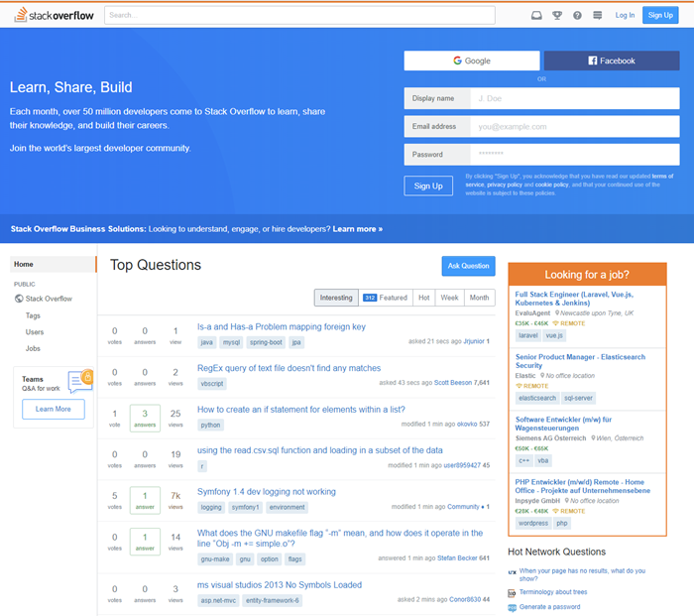Click the Ask Question button
The width and height of the screenshot is (694, 616).
(468, 266)
